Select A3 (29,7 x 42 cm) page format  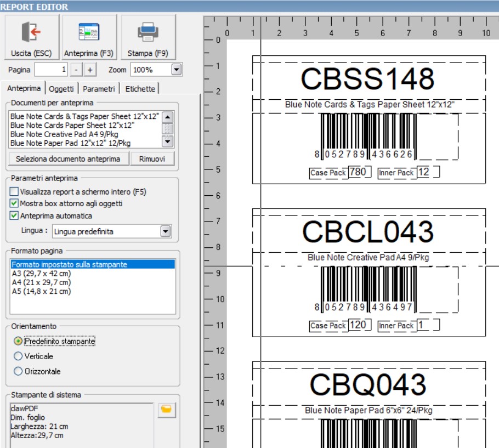pos(41,273)
